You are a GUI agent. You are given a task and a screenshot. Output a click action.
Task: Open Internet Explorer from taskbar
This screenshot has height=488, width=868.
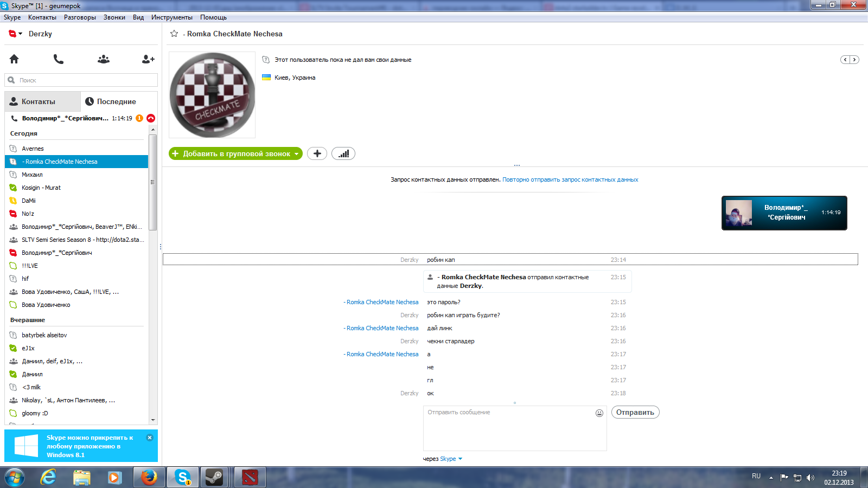coord(48,477)
